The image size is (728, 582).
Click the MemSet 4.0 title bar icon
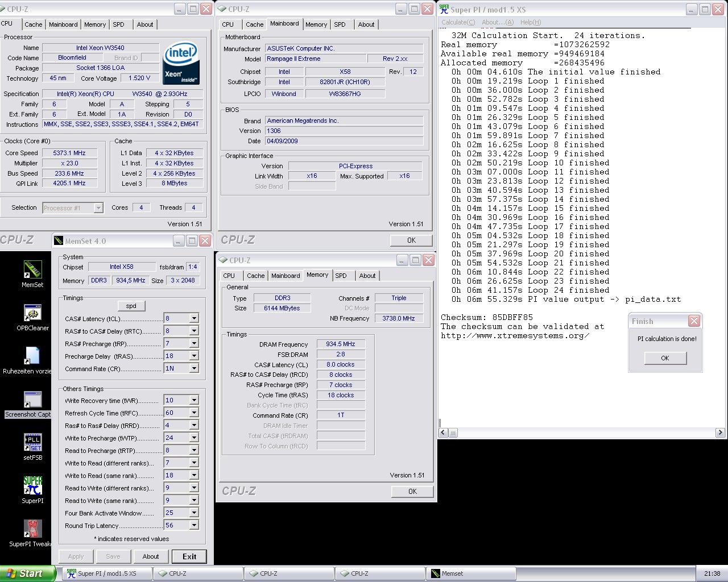[58, 241]
